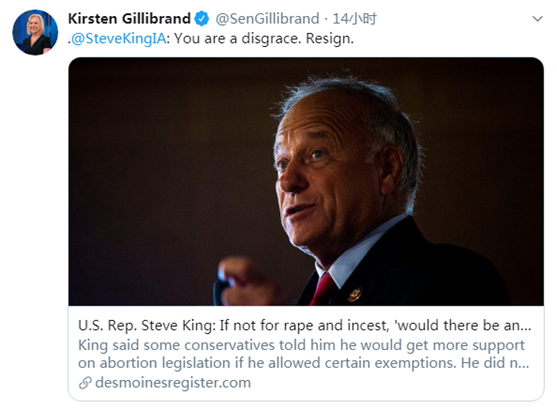Click the @SenGillibrand handle

267,18
